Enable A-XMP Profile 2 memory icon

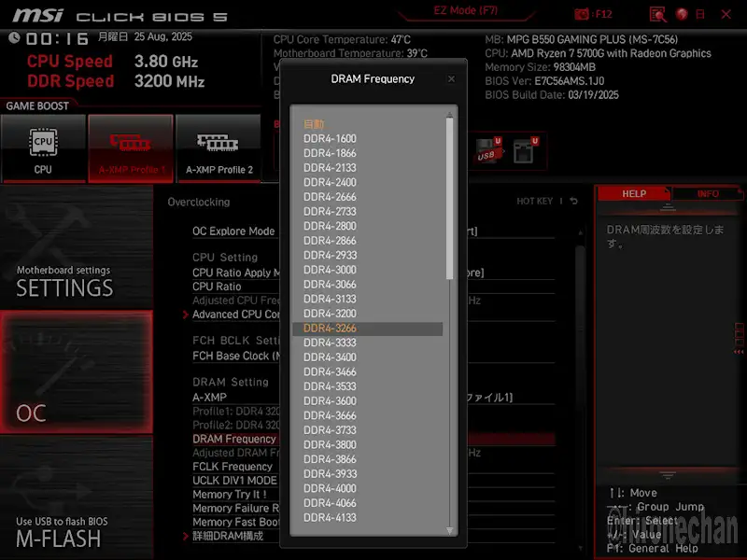pyautogui.click(x=218, y=148)
